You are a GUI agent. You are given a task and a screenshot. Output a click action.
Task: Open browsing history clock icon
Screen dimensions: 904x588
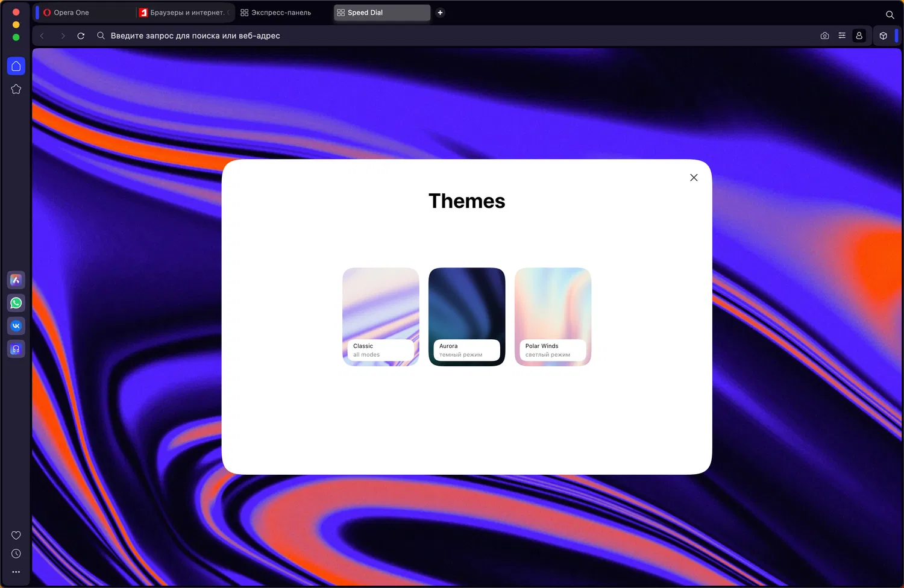[x=16, y=554]
